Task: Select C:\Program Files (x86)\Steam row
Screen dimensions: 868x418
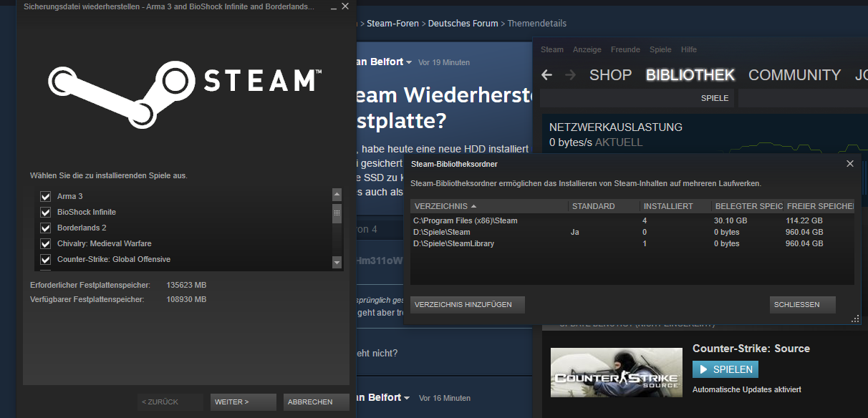Action: tap(632, 220)
